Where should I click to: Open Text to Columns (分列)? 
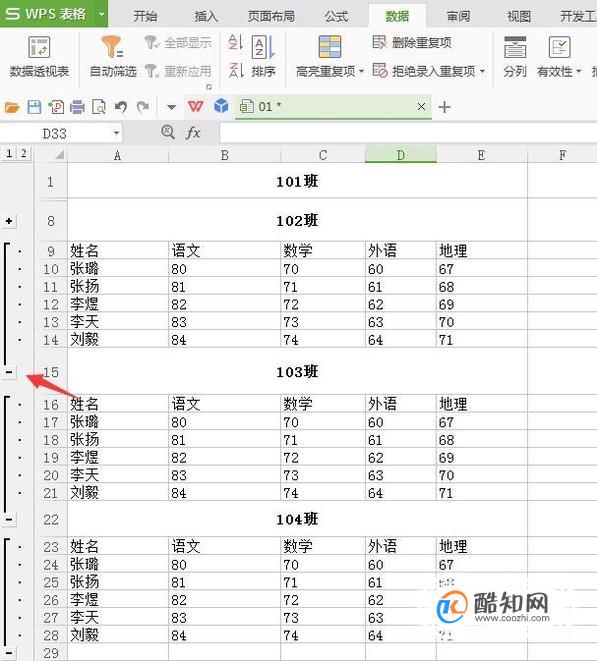(x=515, y=57)
